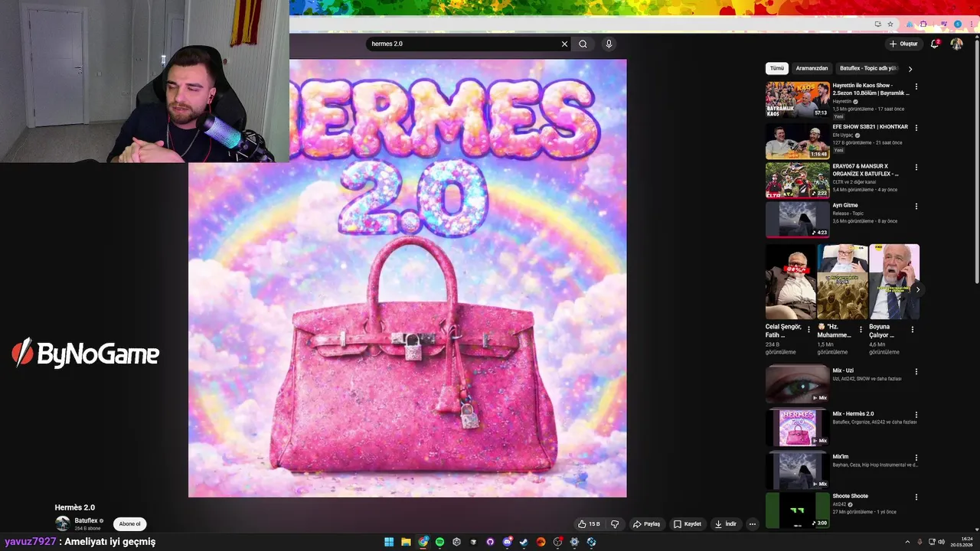The width and height of the screenshot is (980, 551).
Task: Switch to Chrome in the taskbar
Action: point(423,542)
